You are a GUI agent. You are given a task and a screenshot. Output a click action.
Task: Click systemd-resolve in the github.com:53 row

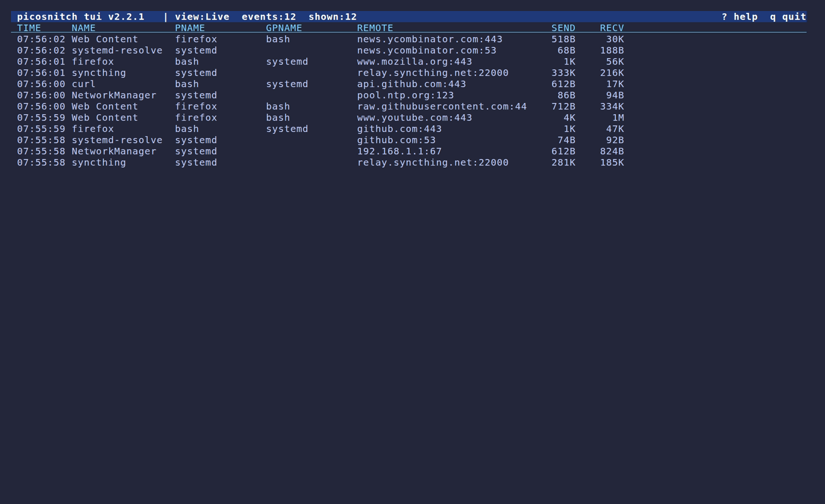point(117,140)
